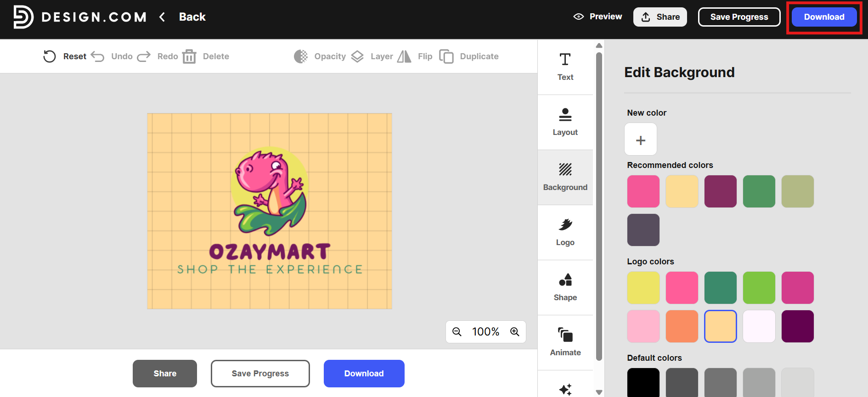Reset the design
Image resolution: width=868 pixels, height=397 pixels.
coord(65,56)
